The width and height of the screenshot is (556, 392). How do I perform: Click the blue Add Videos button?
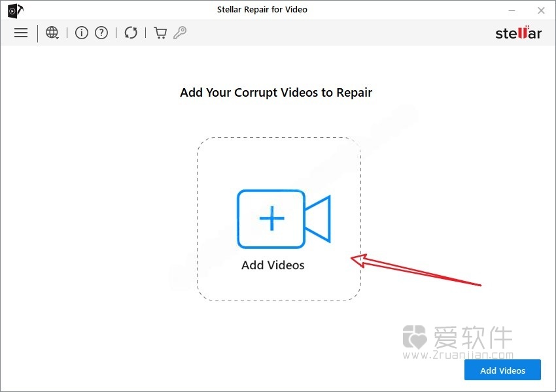502,370
